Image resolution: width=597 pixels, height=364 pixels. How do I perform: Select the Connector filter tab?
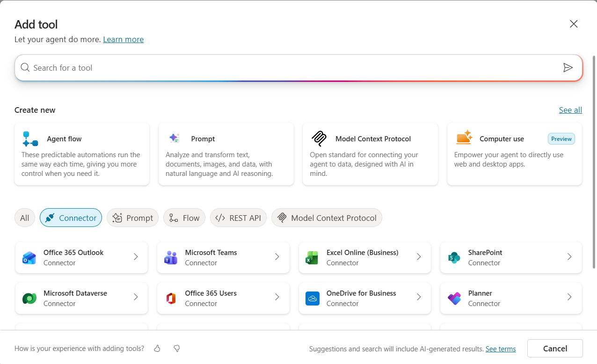[71, 218]
